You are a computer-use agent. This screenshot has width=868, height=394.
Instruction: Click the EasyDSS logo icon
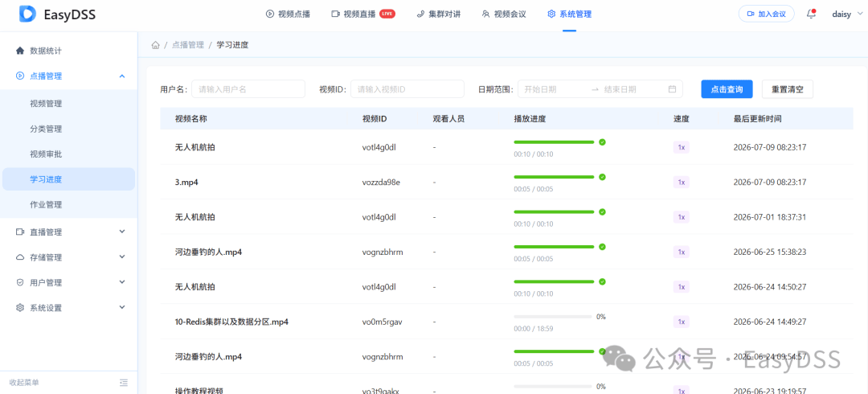pyautogui.click(x=27, y=14)
